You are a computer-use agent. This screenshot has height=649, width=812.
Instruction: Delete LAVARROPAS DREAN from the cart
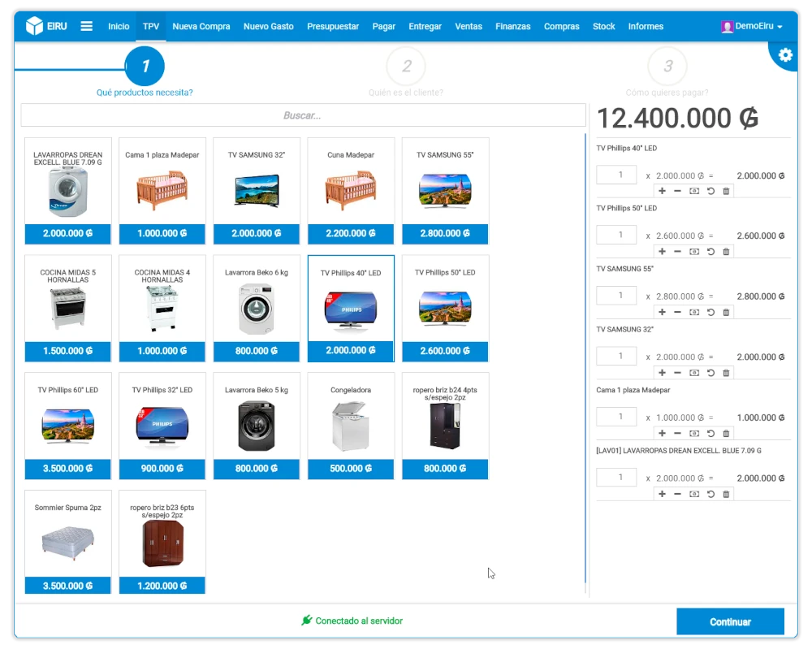click(x=726, y=494)
